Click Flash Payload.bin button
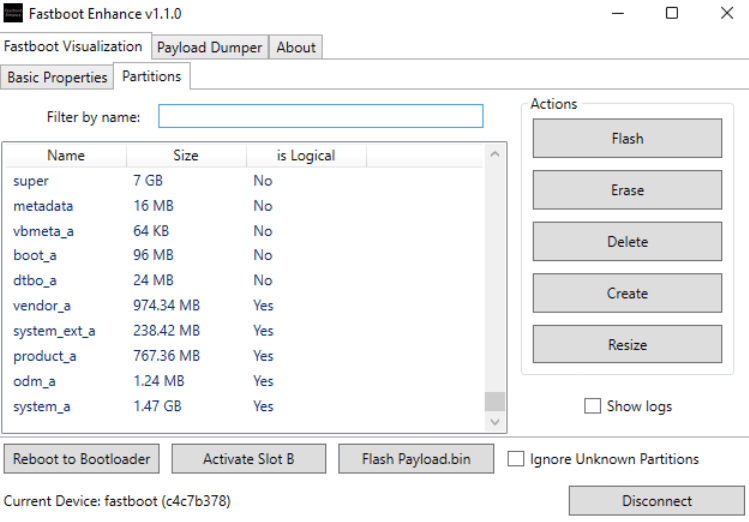 click(416, 459)
